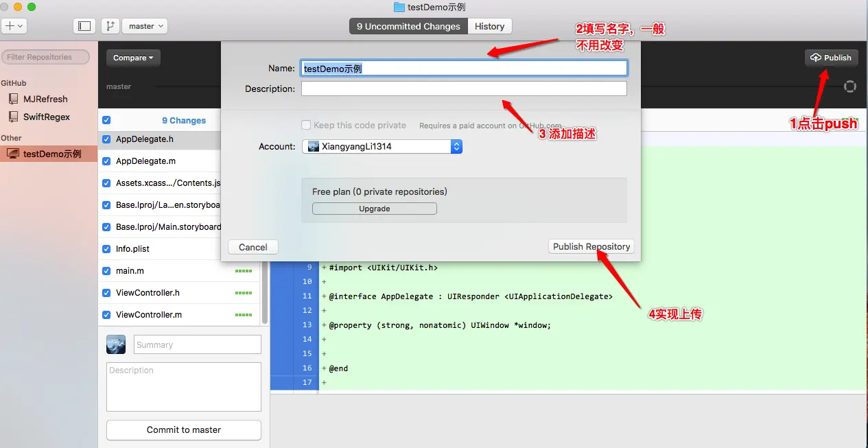Viewport: 868px width, 448px height.
Task: Click the create branch icon
Action: tap(110, 26)
